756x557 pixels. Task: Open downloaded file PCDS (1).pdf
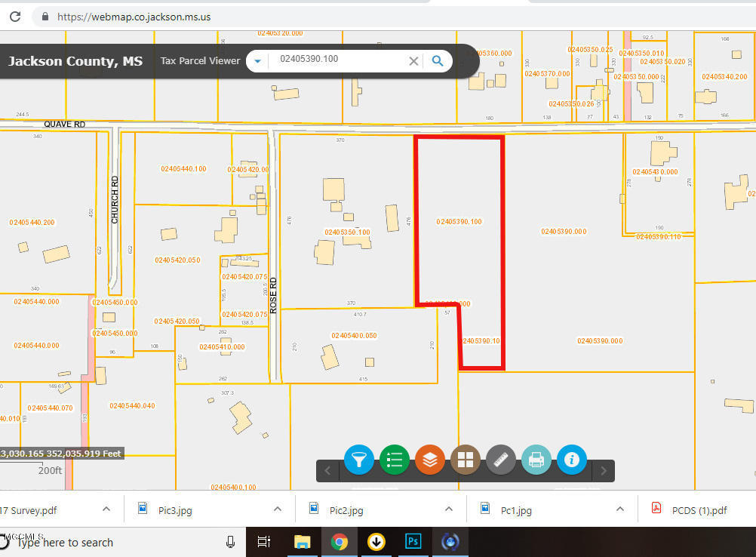click(699, 510)
